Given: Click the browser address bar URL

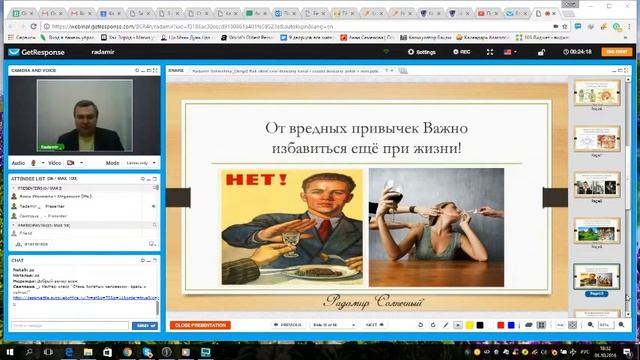Looking at the screenshot, I should click(x=192, y=27).
